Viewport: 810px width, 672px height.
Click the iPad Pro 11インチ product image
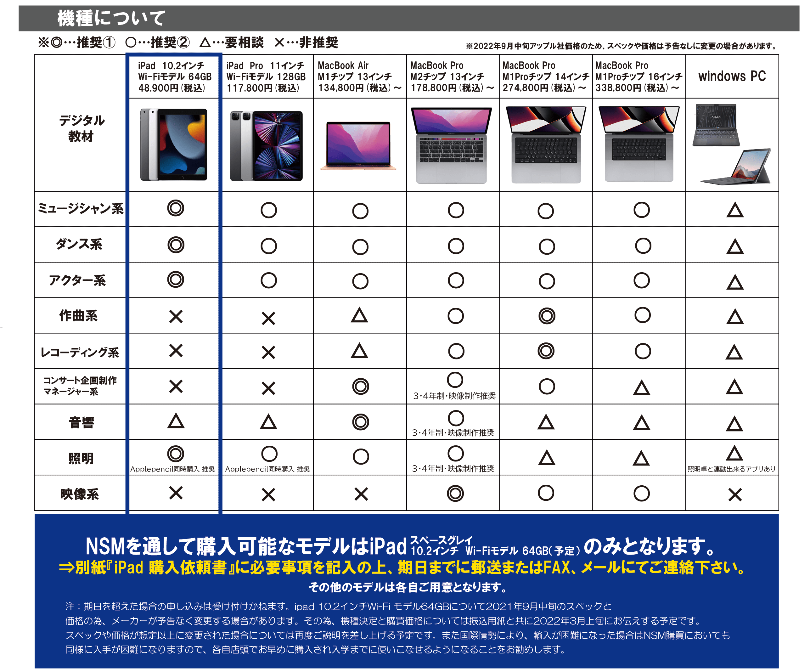pyautogui.click(x=266, y=146)
